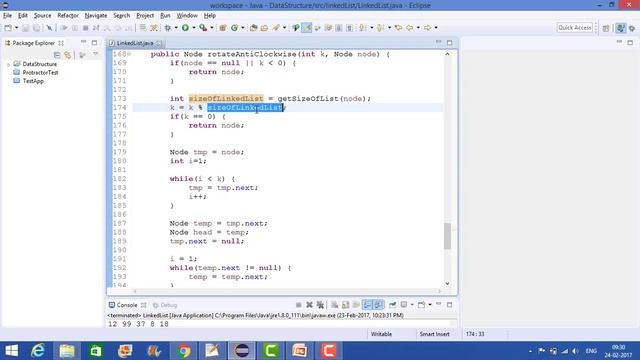Open the Project menu
The height and width of the screenshot is (360, 640).
pos(145,16)
